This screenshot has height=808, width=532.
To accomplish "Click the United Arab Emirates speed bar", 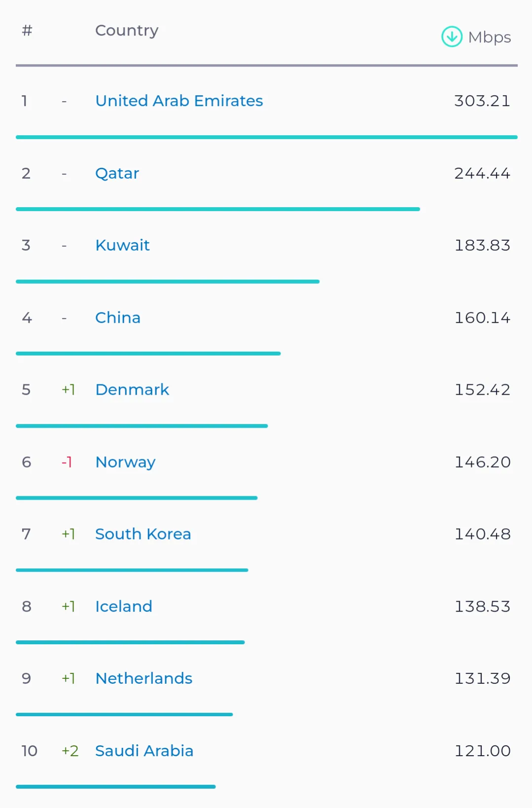I will pos(266,137).
